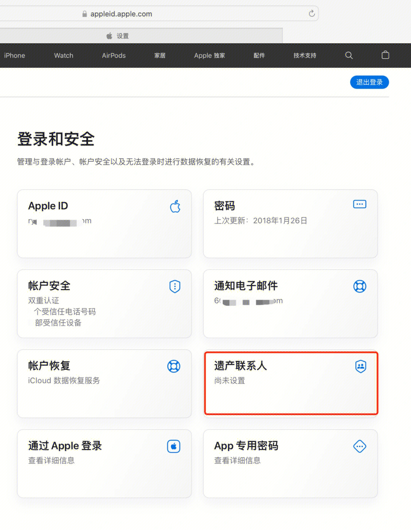Click the 上次更新：2018年1月26日 text
The width and height of the screenshot is (411, 532).
coord(261,221)
